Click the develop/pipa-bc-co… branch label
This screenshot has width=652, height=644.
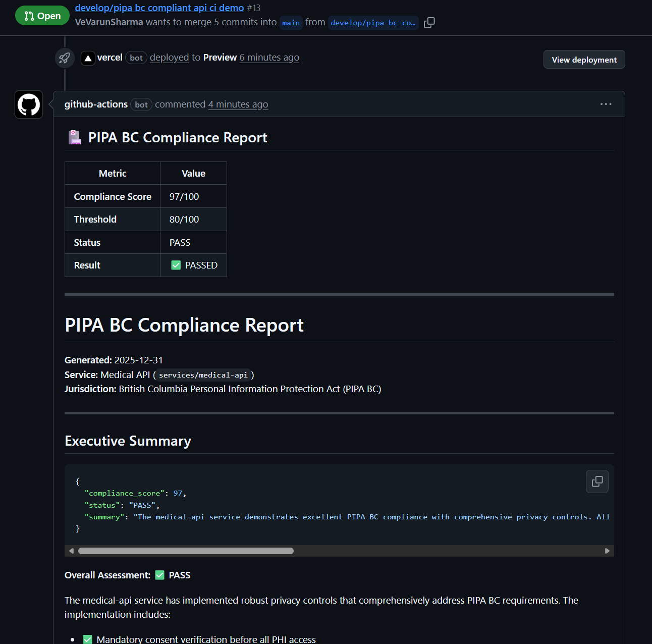pyautogui.click(x=373, y=23)
